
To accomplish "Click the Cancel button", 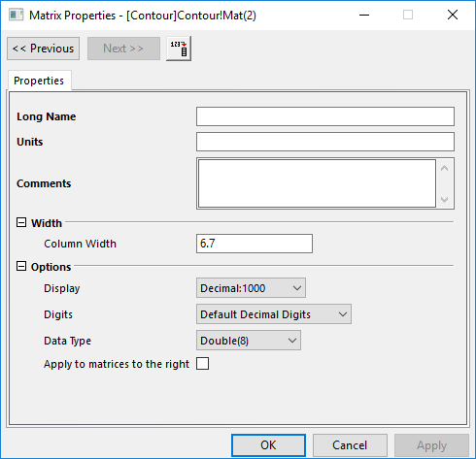I will [350, 445].
